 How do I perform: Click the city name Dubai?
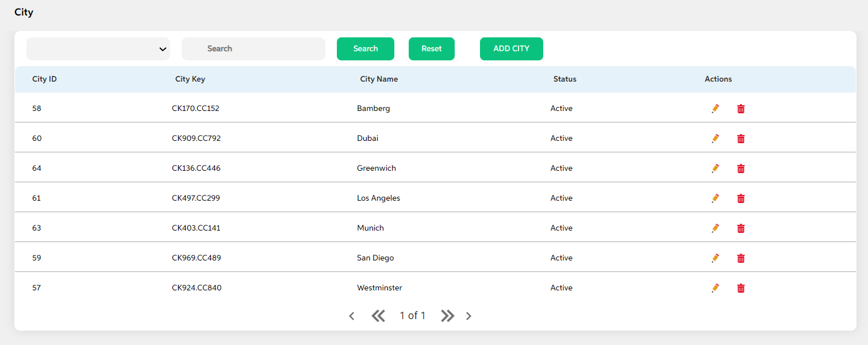(368, 139)
